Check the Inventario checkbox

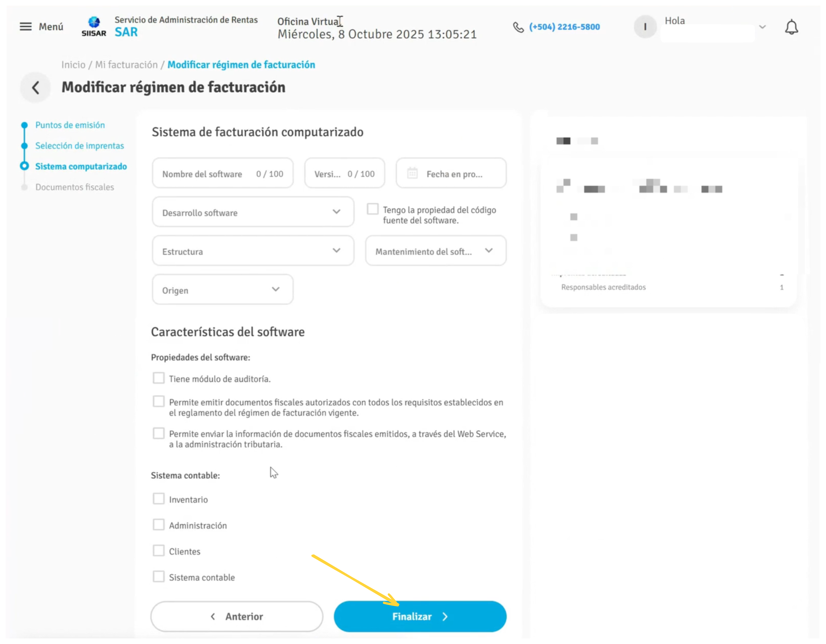point(158,499)
